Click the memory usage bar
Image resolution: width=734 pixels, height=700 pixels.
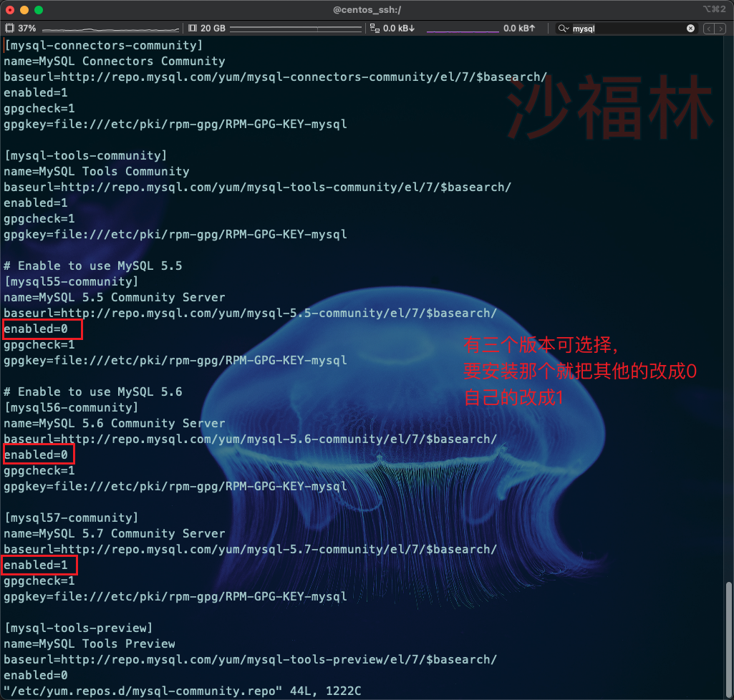pos(295,29)
